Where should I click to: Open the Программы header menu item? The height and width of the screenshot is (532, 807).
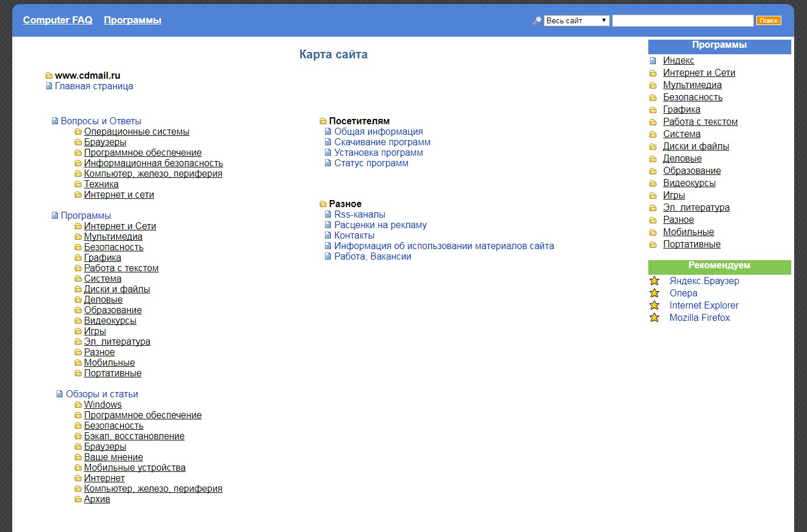[132, 20]
